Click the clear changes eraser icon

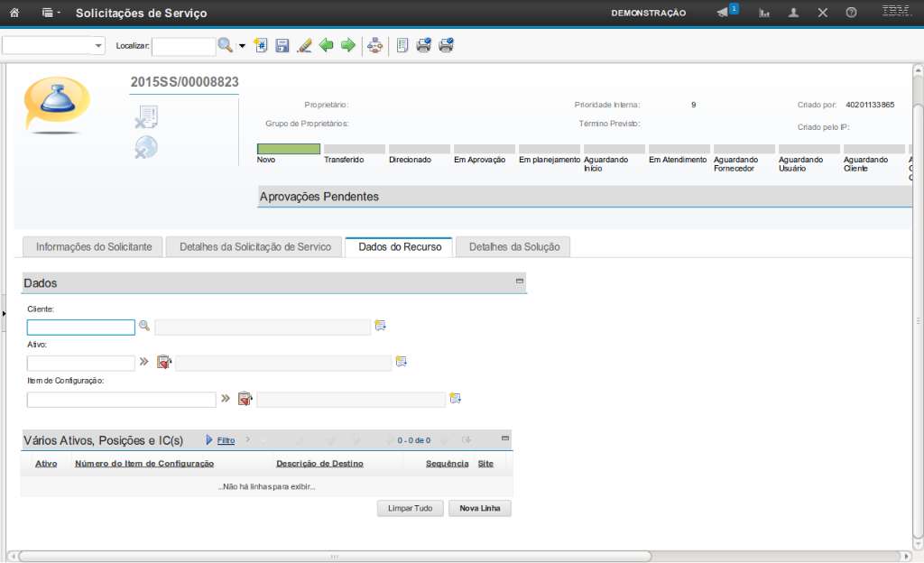(304, 46)
